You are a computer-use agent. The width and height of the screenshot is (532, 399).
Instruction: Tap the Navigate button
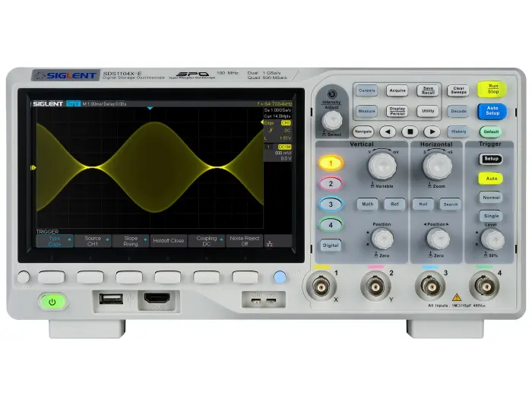coord(363,131)
